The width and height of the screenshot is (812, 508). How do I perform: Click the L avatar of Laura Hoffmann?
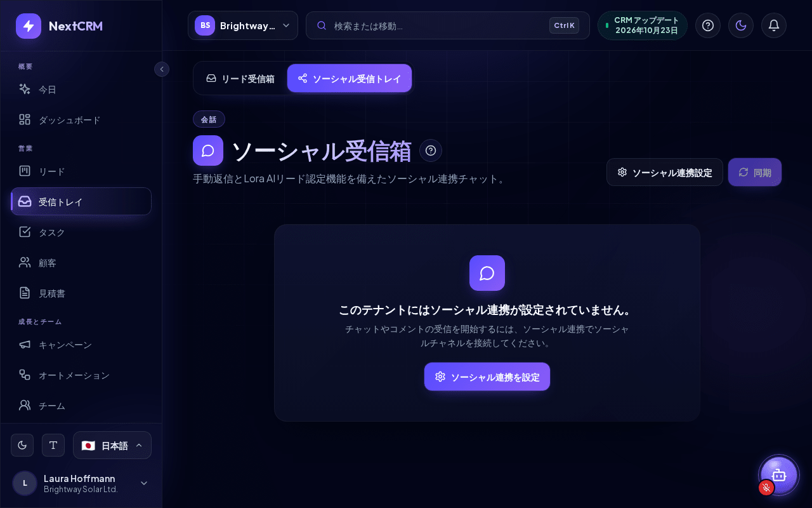[25, 483]
